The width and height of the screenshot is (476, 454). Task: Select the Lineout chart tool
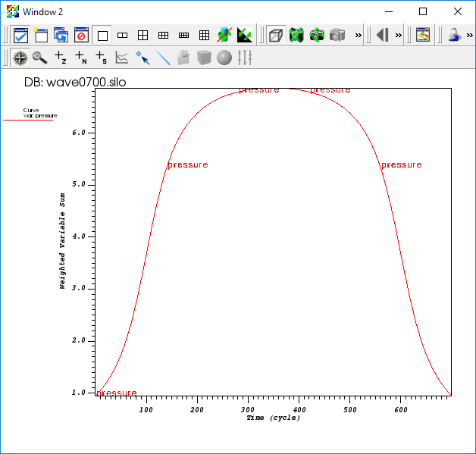click(x=122, y=58)
